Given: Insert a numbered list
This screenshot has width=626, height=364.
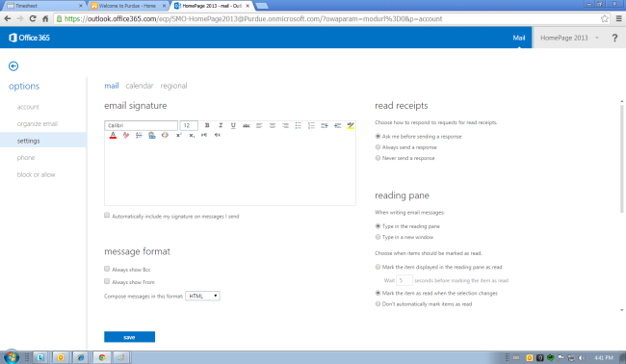Looking at the screenshot, I should point(311,125).
